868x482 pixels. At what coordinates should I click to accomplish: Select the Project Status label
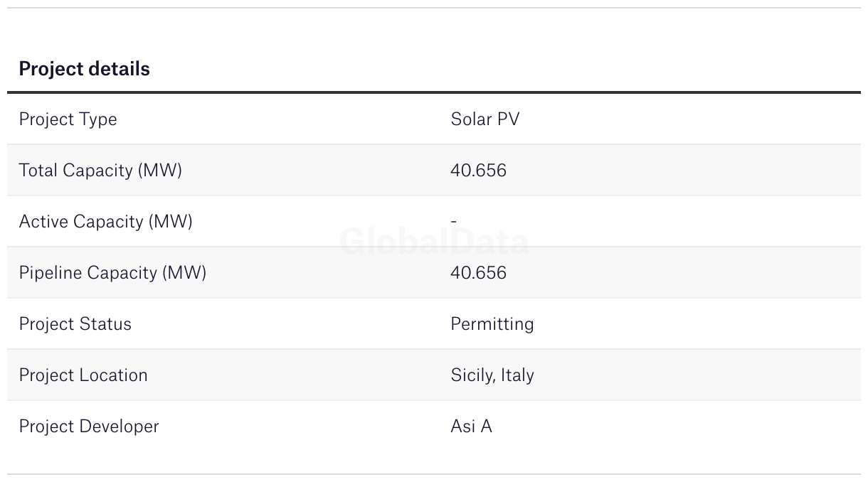tap(75, 324)
